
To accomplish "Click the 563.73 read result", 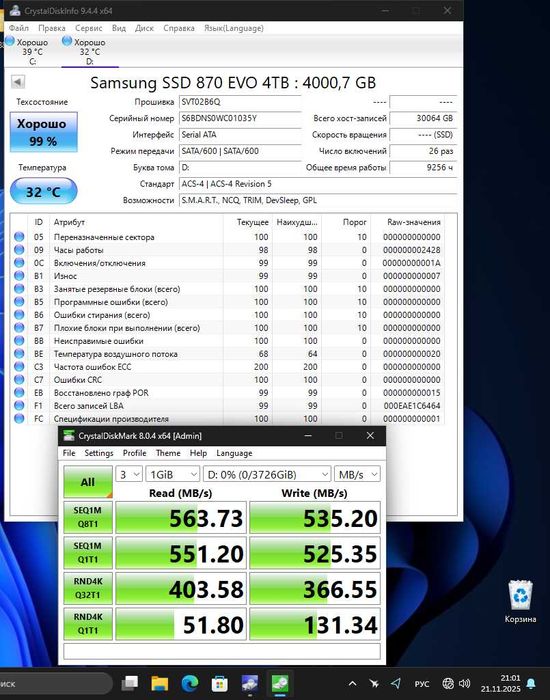I will coord(181,517).
